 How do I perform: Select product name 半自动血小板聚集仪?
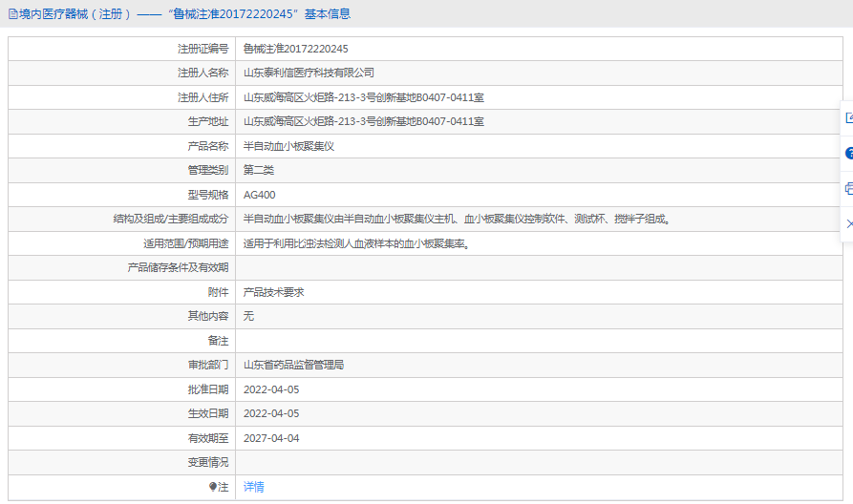[288, 146]
